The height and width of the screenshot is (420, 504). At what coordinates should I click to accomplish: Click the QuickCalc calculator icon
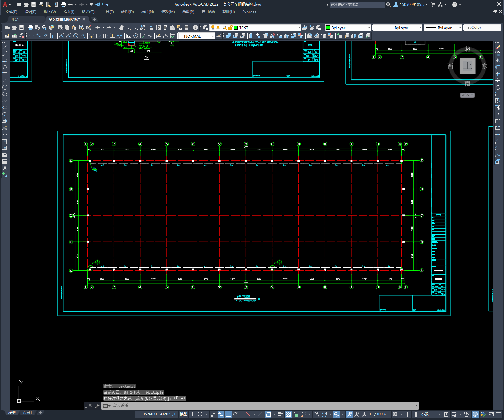point(187,28)
